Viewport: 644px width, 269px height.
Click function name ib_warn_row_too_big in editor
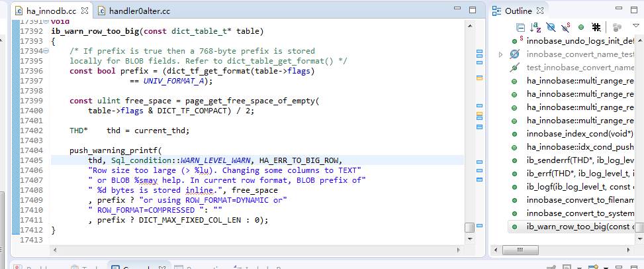point(95,31)
